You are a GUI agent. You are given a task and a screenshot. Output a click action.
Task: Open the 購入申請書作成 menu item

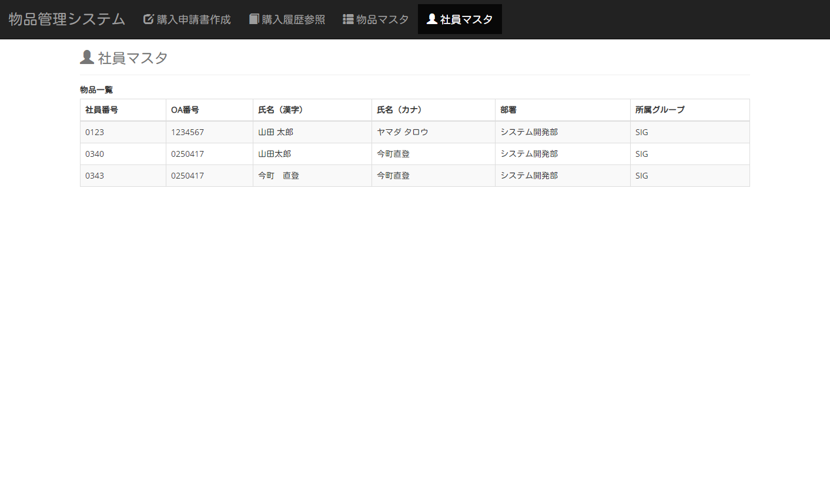tap(193, 19)
